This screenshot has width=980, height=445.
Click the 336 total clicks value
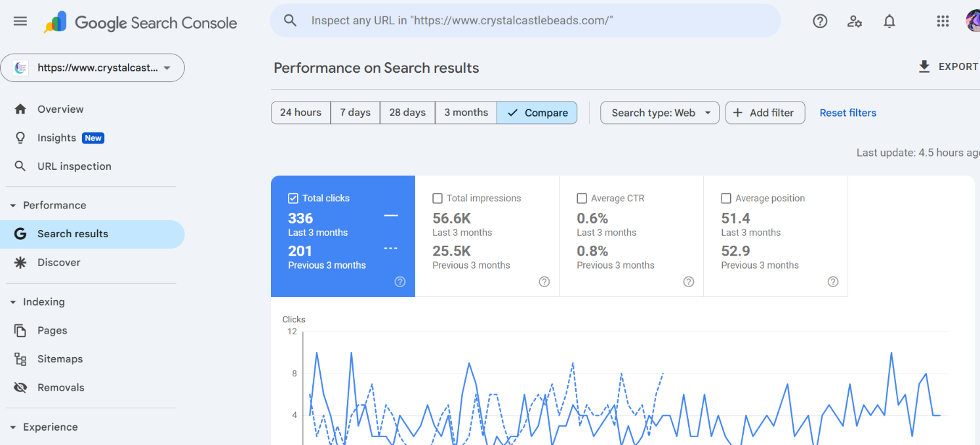coord(300,218)
